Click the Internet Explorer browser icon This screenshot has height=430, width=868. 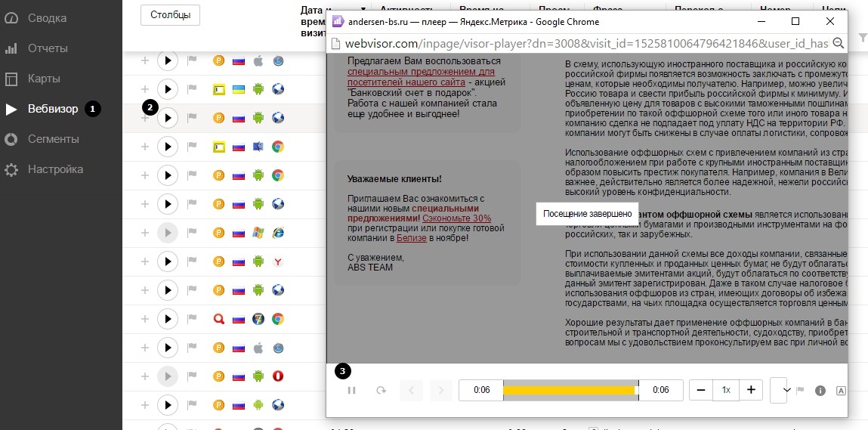pyautogui.click(x=278, y=233)
